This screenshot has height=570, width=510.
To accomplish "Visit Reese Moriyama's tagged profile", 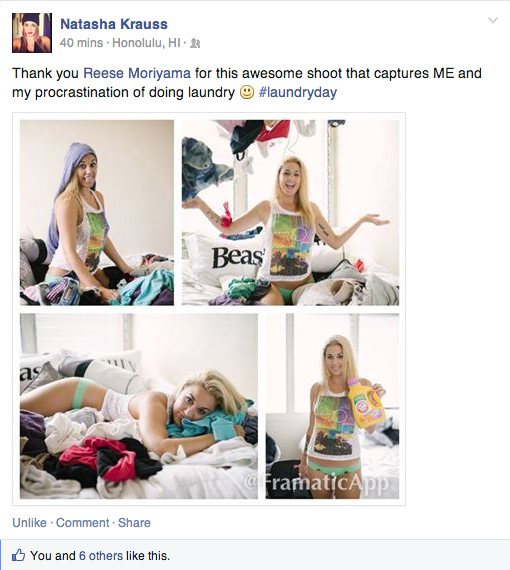I will [x=137, y=73].
